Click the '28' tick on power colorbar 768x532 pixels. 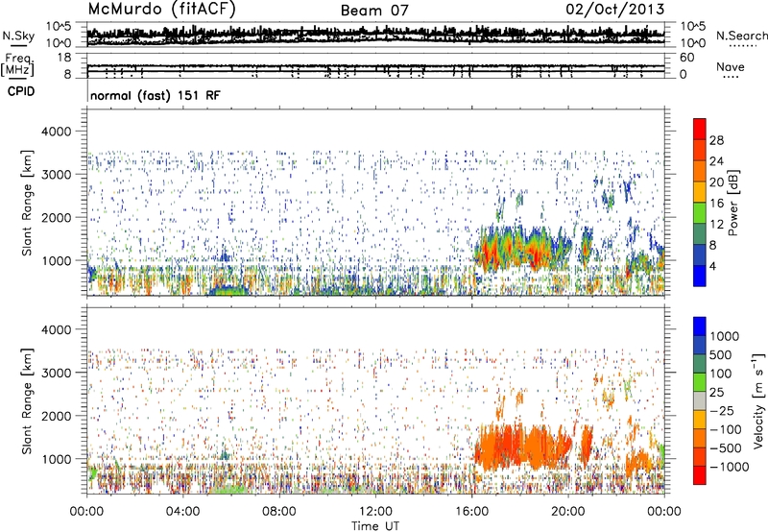pos(716,140)
